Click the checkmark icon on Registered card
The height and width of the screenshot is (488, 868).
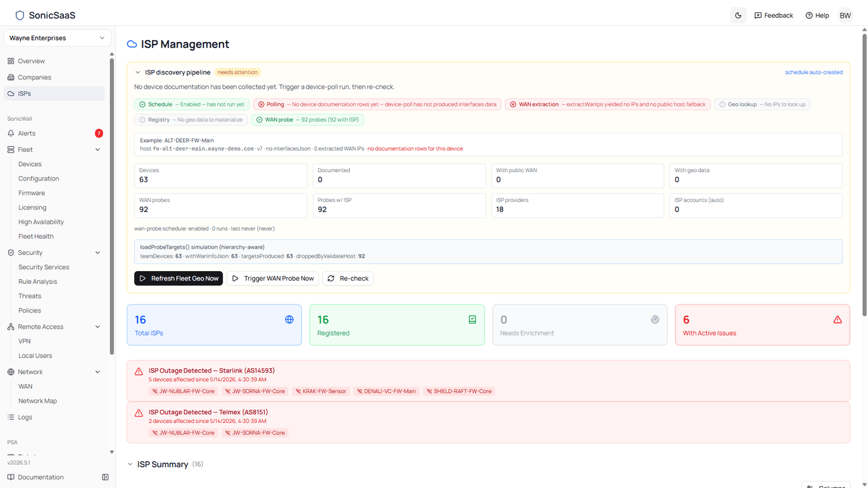tap(473, 319)
